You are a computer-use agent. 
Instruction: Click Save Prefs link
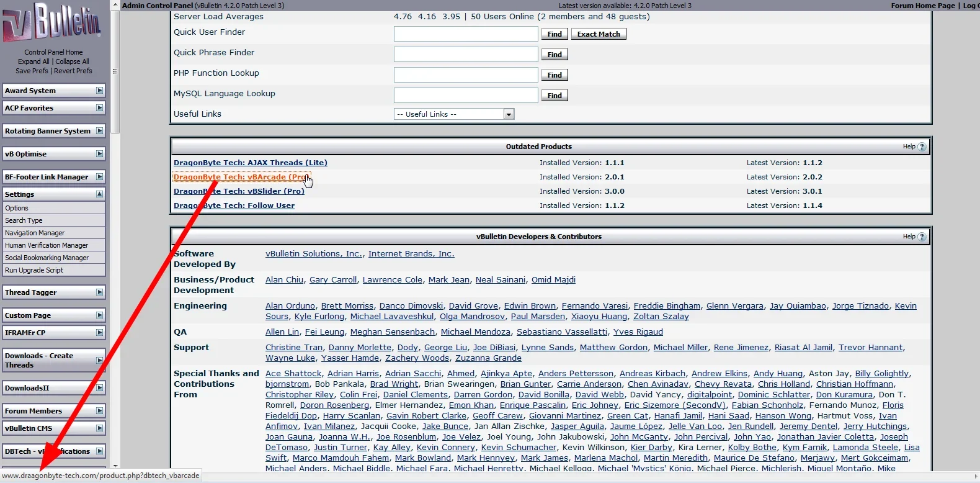32,71
